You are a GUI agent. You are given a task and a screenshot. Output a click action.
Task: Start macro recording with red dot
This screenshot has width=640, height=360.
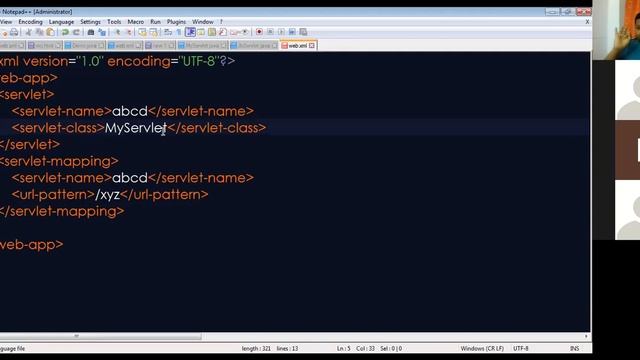coord(259,32)
